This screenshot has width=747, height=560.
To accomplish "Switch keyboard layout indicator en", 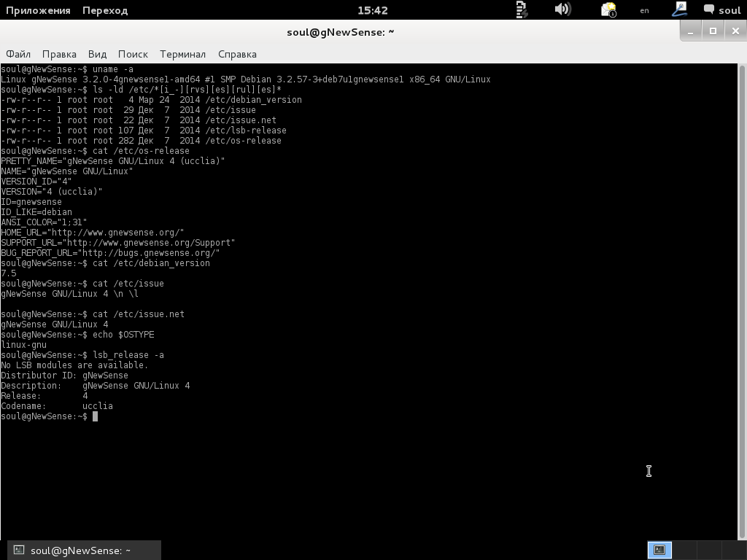I will (x=645, y=10).
